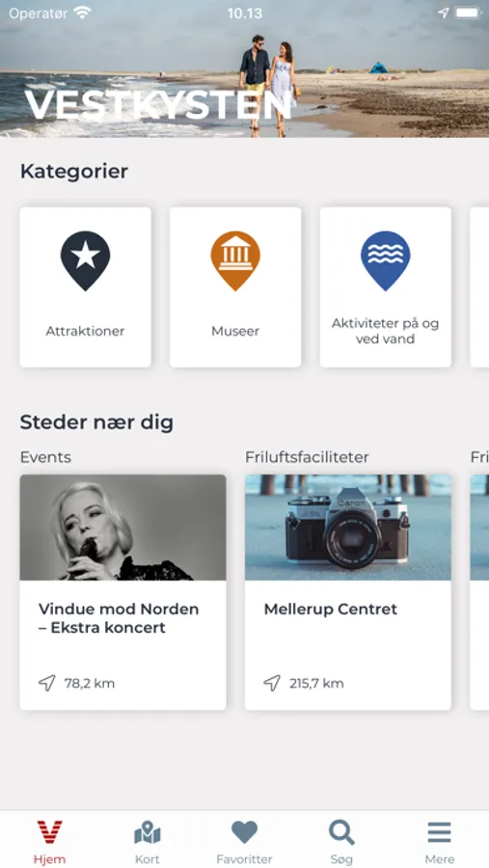Tap the Vestkysten beach header banner
Screen dimensions: 489x868
(x=244, y=68)
